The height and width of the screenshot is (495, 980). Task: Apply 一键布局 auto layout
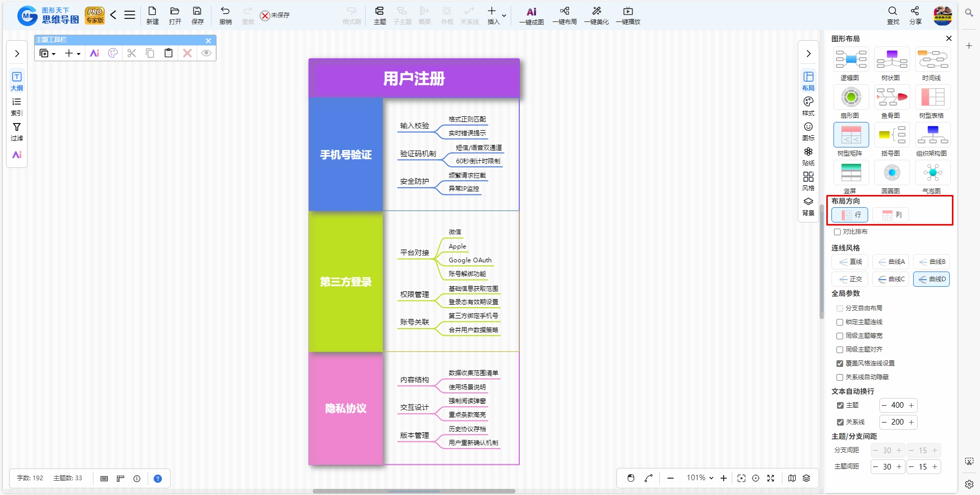click(564, 15)
